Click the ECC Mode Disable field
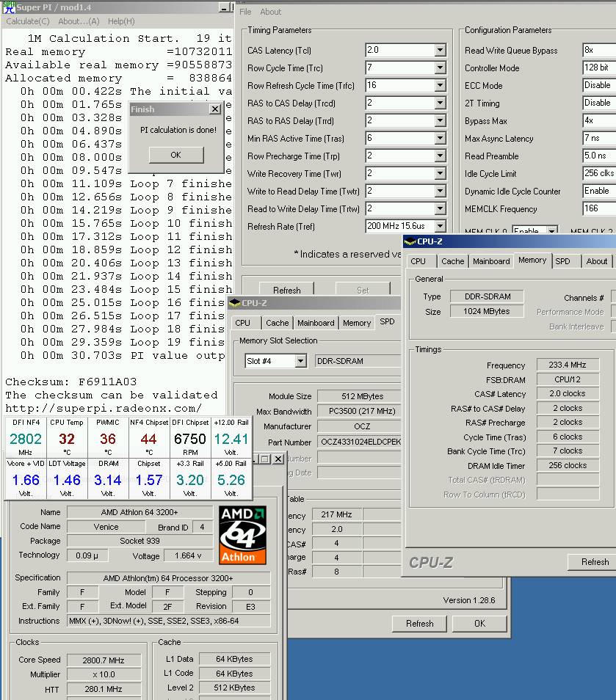Image resolution: width=616 pixels, height=700 pixels. (x=598, y=85)
